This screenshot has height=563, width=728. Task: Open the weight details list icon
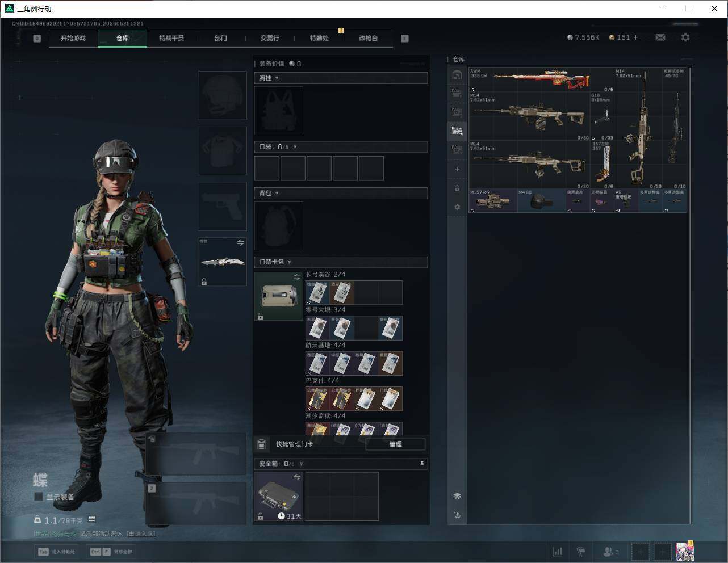(x=92, y=519)
